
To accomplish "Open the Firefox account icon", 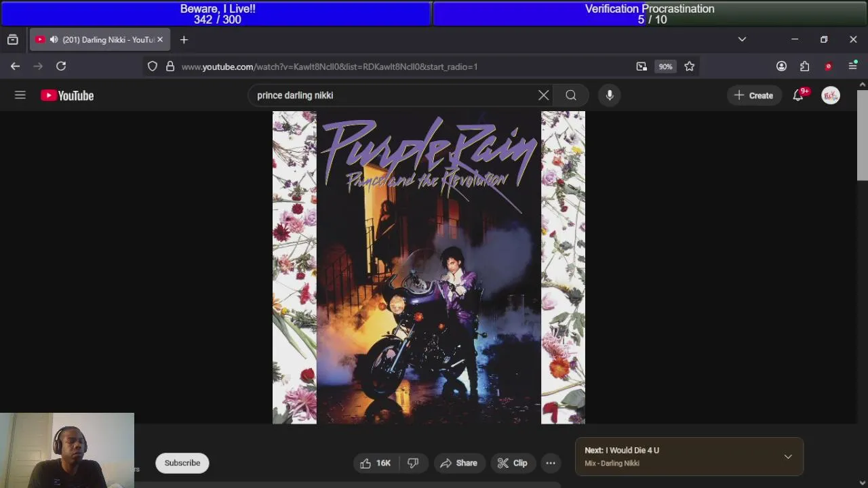I will point(781,66).
